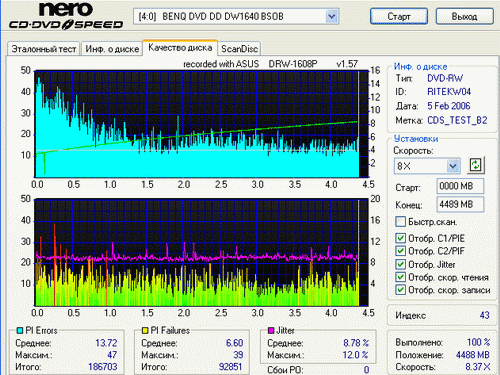500x375 pixels.
Task: Click the PI Failures maximum 39
Action: (x=238, y=355)
